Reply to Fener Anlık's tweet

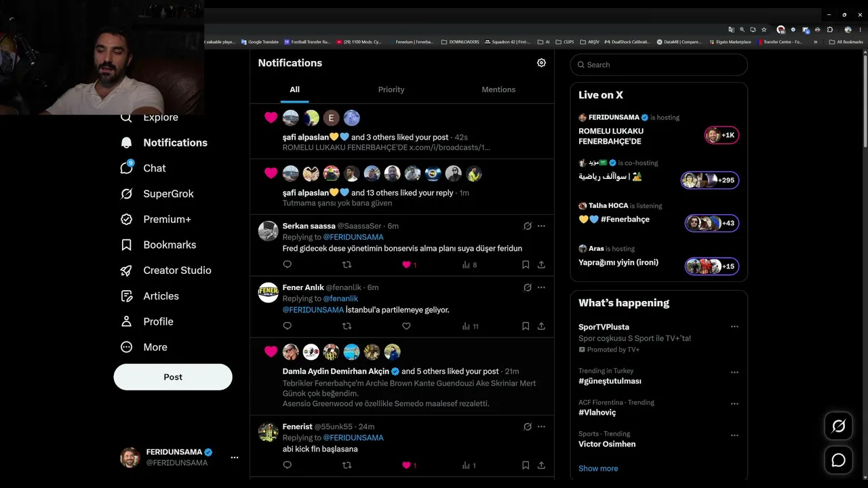(287, 326)
